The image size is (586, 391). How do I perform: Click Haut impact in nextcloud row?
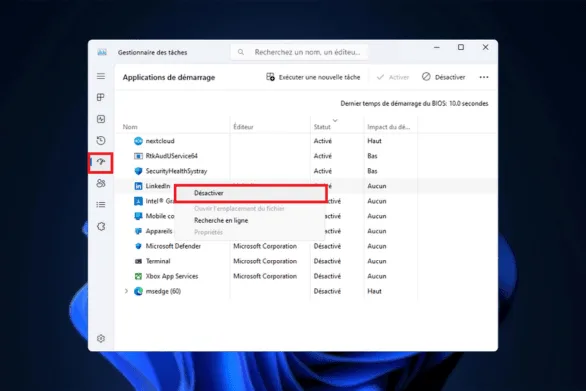pyautogui.click(x=374, y=141)
